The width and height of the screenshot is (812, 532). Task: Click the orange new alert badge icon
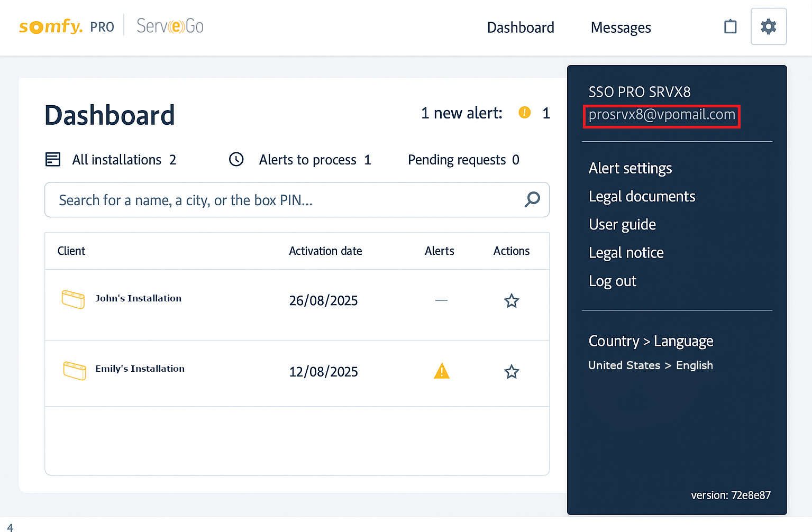click(x=524, y=113)
